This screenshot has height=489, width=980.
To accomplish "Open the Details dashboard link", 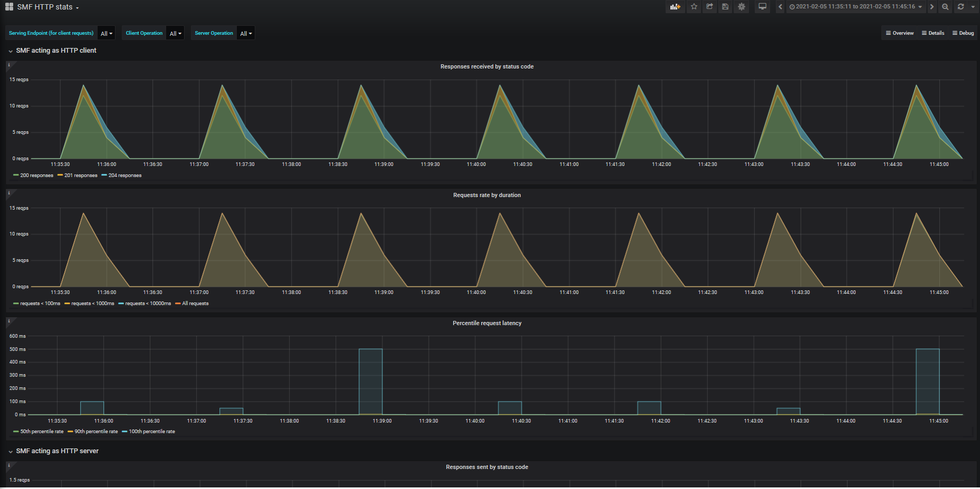I will pos(933,33).
